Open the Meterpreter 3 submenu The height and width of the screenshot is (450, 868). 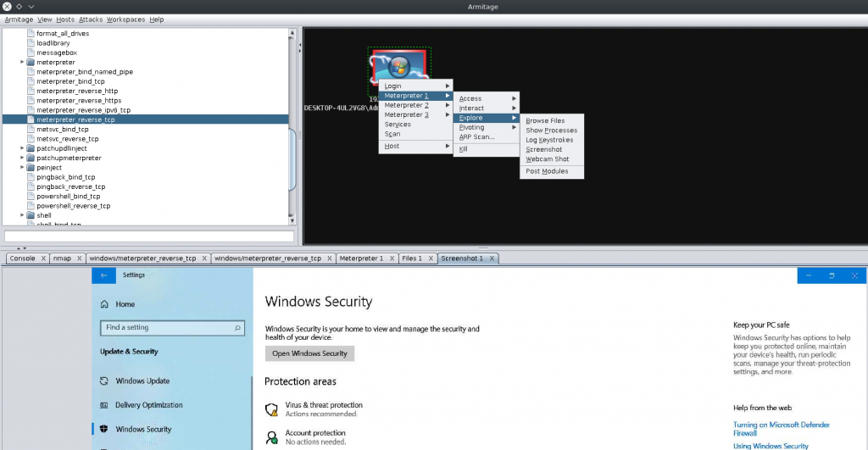pyautogui.click(x=415, y=114)
